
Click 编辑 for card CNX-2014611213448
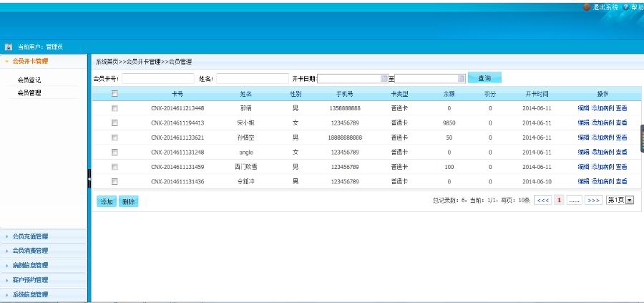[584, 108]
